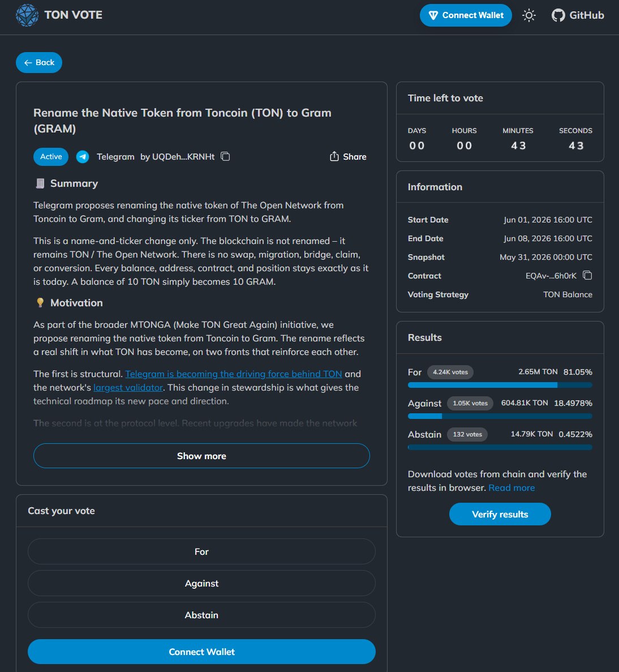The height and width of the screenshot is (672, 619).
Task: Click the MINUTES countdown value
Action: coord(518,145)
